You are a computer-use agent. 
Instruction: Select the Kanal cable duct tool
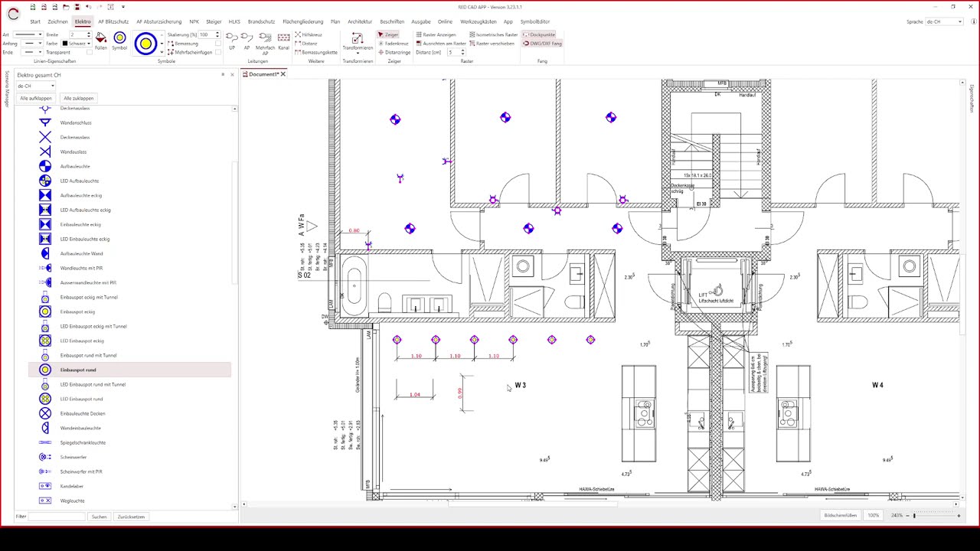(283, 41)
